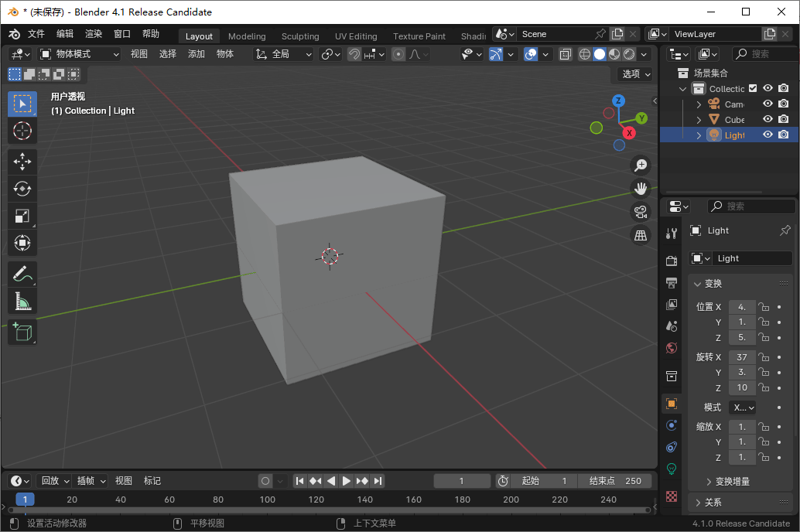The image size is (800, 532).
Task: Toggle X-Ray shading mode in the header
Action: point(566,54)
